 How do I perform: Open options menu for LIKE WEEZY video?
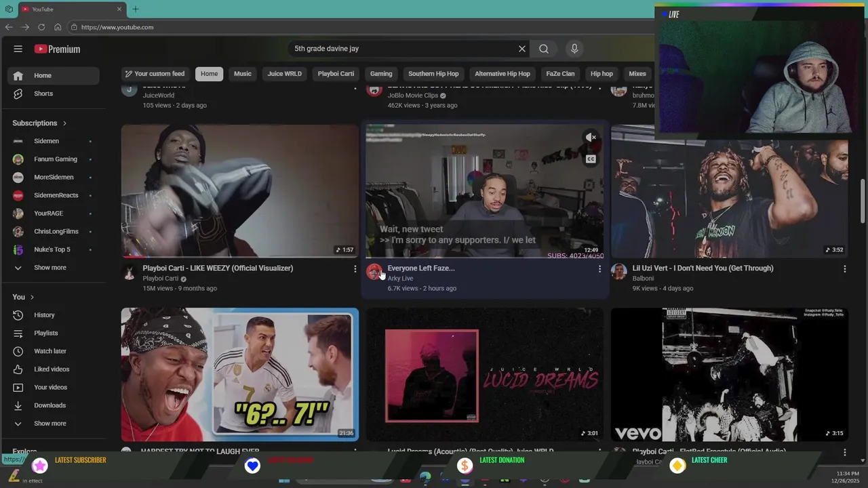pos(355,269)
